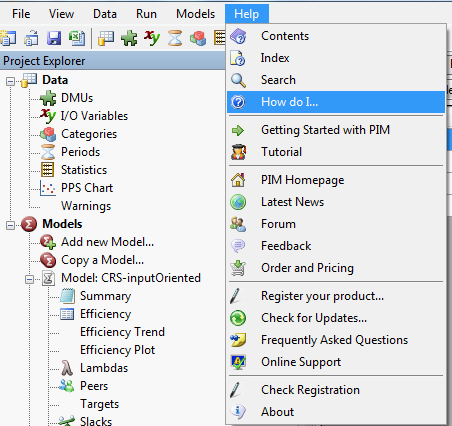This screenshot has height=426, width=452.
Task: Click the Excel export toolbar icon
Action: [77, 38]
